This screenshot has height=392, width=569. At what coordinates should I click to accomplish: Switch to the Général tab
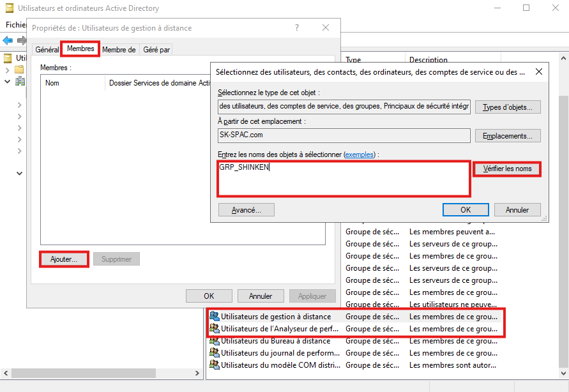click(47, 50)
